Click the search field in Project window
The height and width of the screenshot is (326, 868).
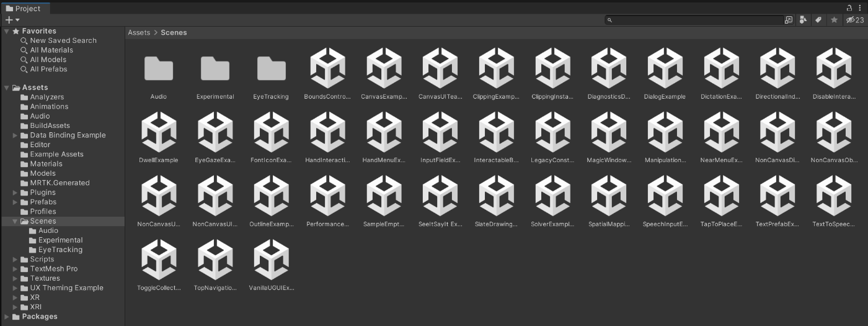[693, 20]
